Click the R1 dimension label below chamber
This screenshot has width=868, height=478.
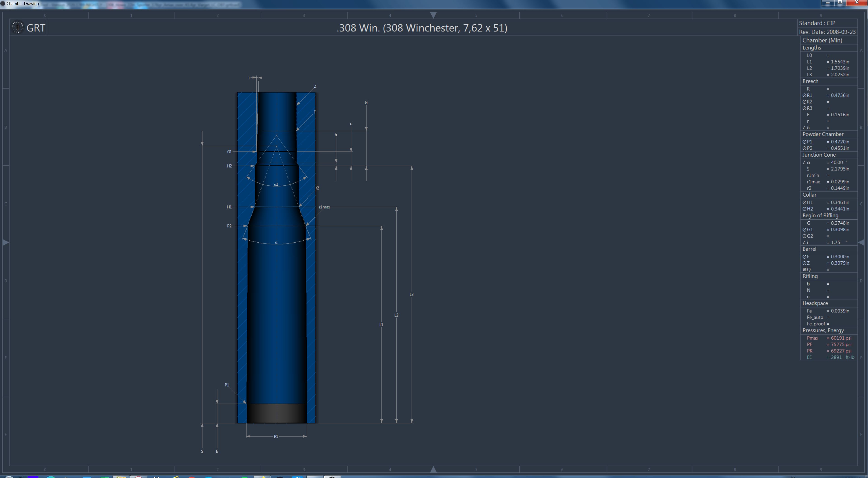[276, 436]
